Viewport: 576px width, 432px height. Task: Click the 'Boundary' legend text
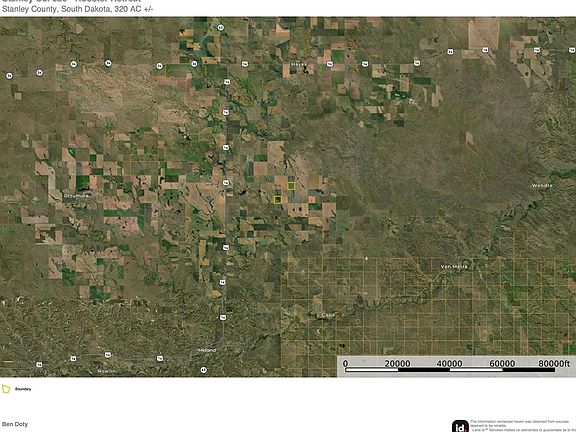click(23, 389)
